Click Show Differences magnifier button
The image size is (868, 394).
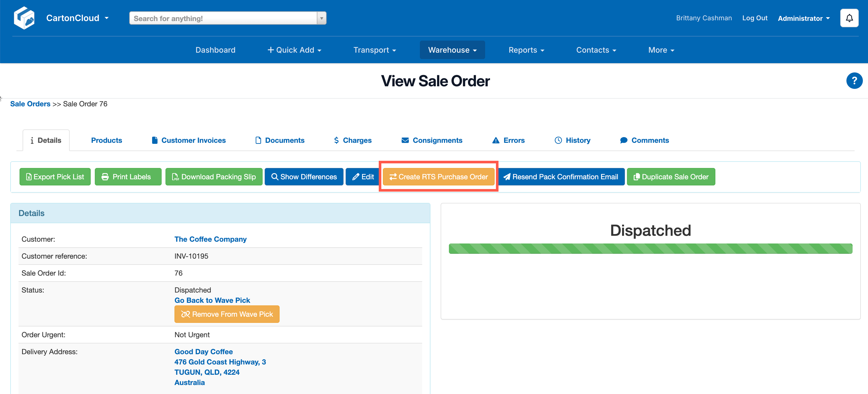click(304, 177)
